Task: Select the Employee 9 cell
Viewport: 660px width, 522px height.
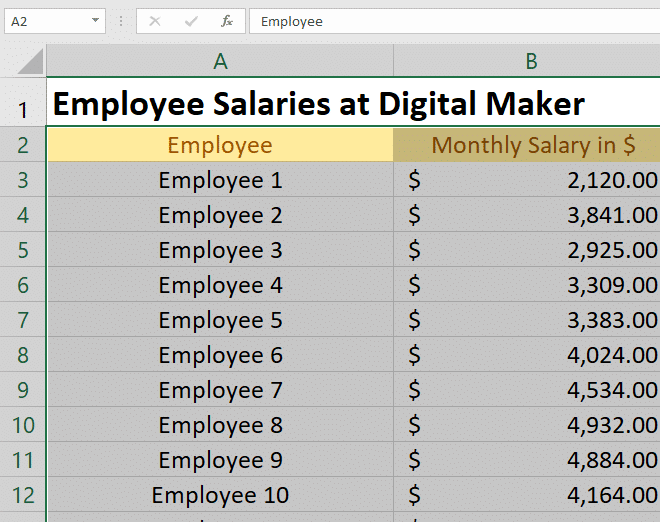Action: (220, 459)
